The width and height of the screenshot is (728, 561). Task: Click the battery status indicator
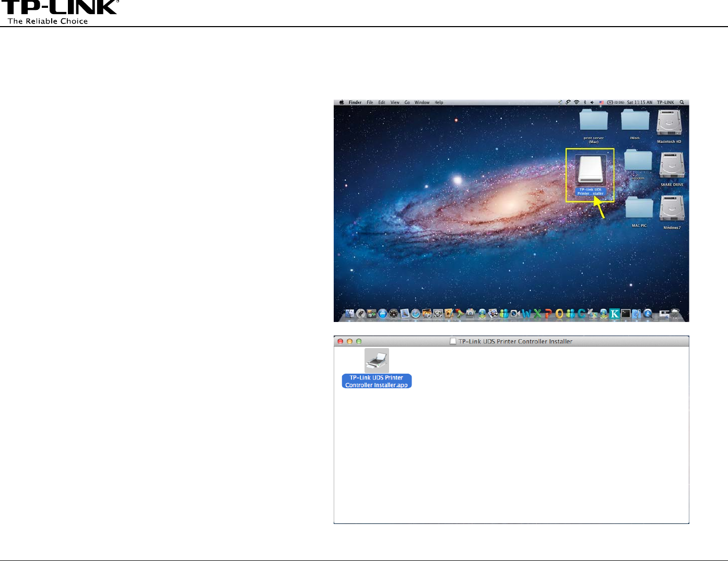tap(616, 102)
